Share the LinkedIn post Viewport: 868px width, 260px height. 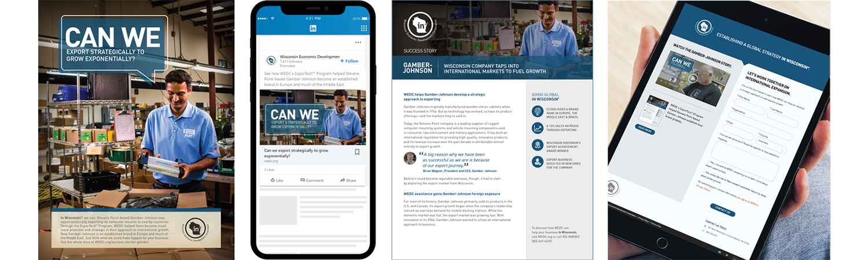point(348,180)
